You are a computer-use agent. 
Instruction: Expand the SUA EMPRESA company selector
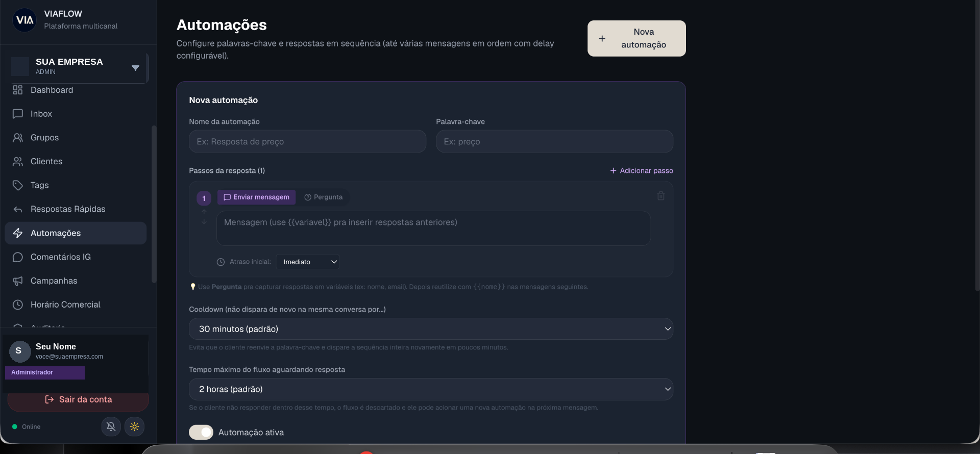(79, 67)
